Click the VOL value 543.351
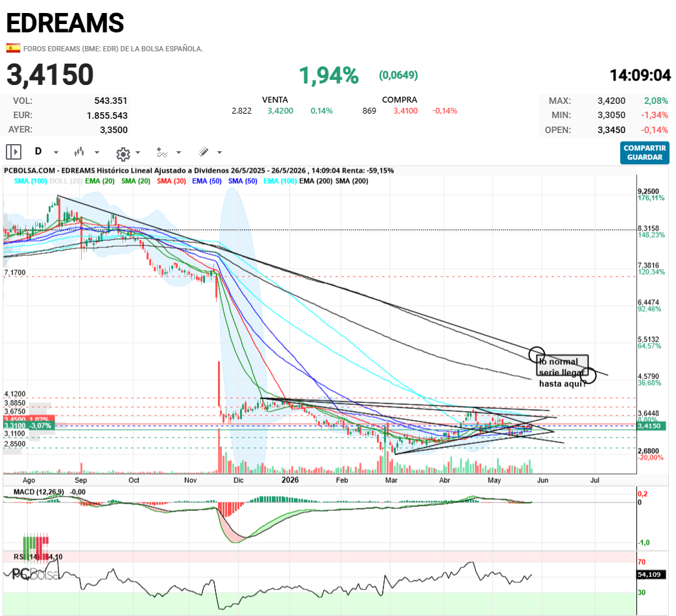Screen dimensions: 676x616 pyautogui.click(x=111, y=101)
